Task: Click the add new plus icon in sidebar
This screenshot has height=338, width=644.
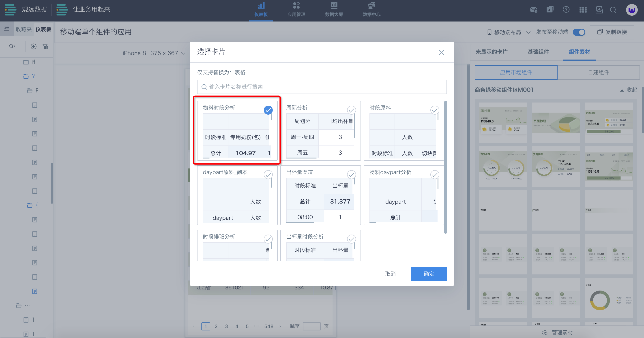Action: point(34,47)
